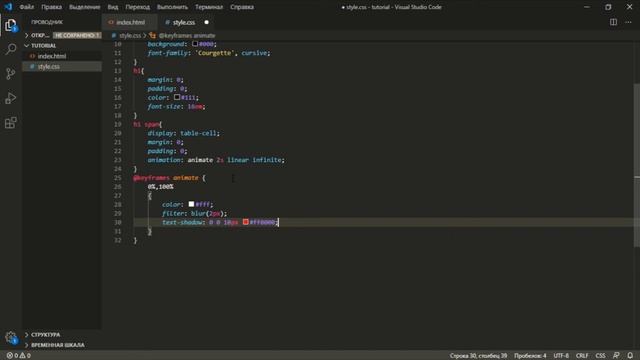Viewport: 640px width, 360px height.
Task: Open the Explorer view in activity bar
Action: (x=11, y=25)
